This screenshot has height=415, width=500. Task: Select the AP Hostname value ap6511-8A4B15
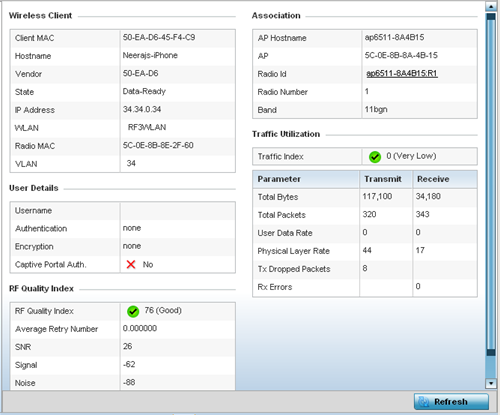[394, 37]
